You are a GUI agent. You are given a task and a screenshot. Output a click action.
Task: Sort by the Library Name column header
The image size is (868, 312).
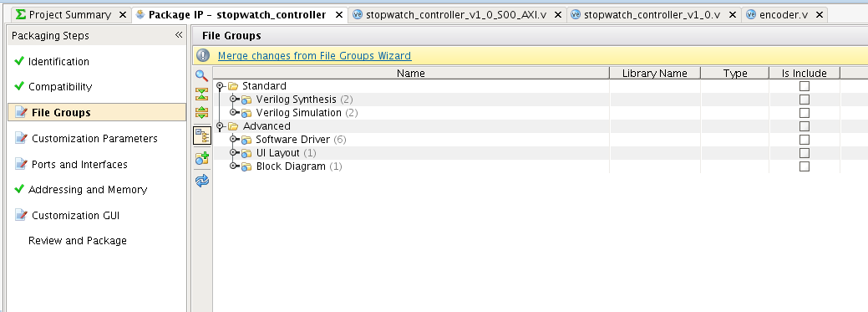[x=655, y=73]
